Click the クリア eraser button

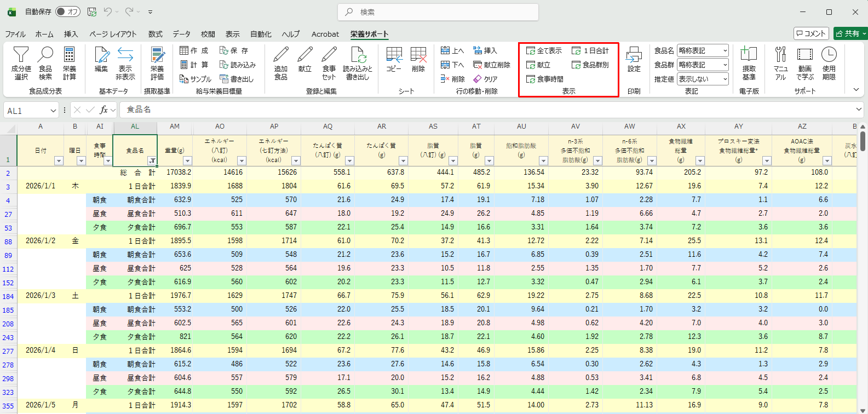486,79
